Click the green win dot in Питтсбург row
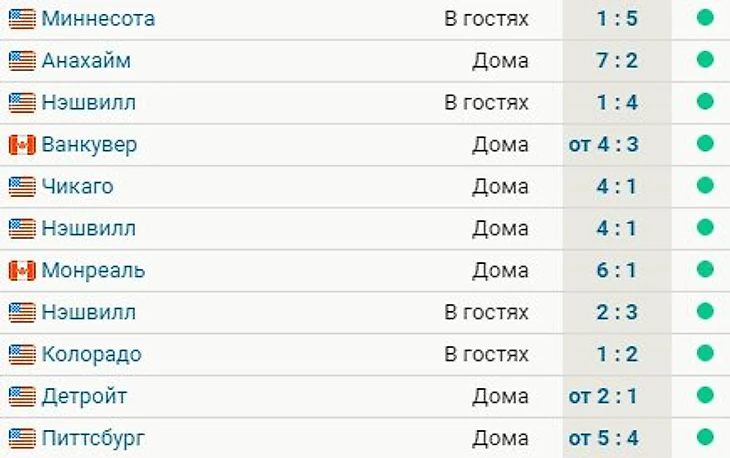 705,437
